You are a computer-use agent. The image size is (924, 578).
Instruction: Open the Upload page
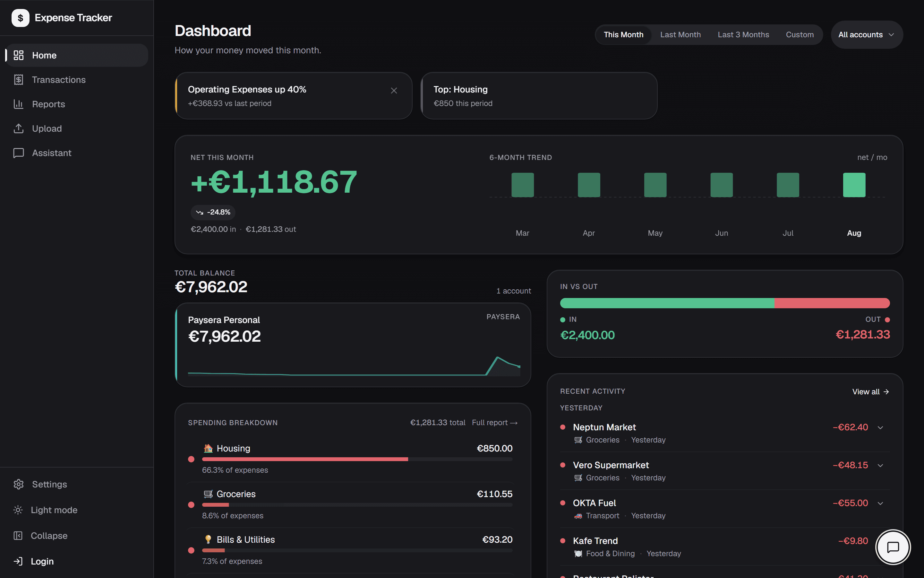(x=77, y=128)
